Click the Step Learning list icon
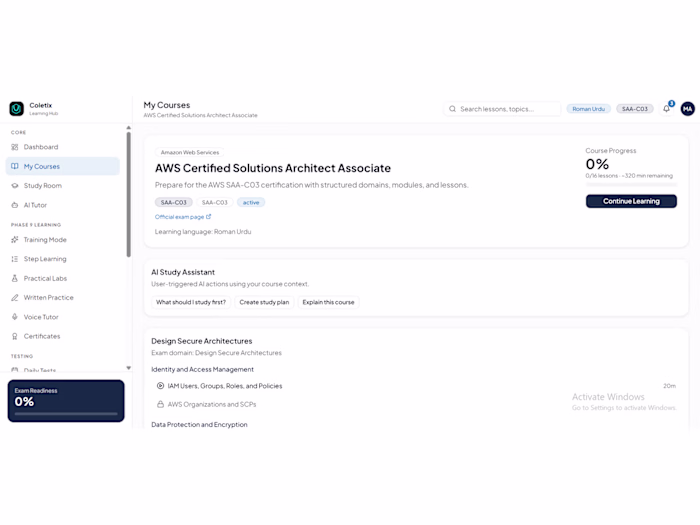 pyautogui.click(x=15, y=259)
